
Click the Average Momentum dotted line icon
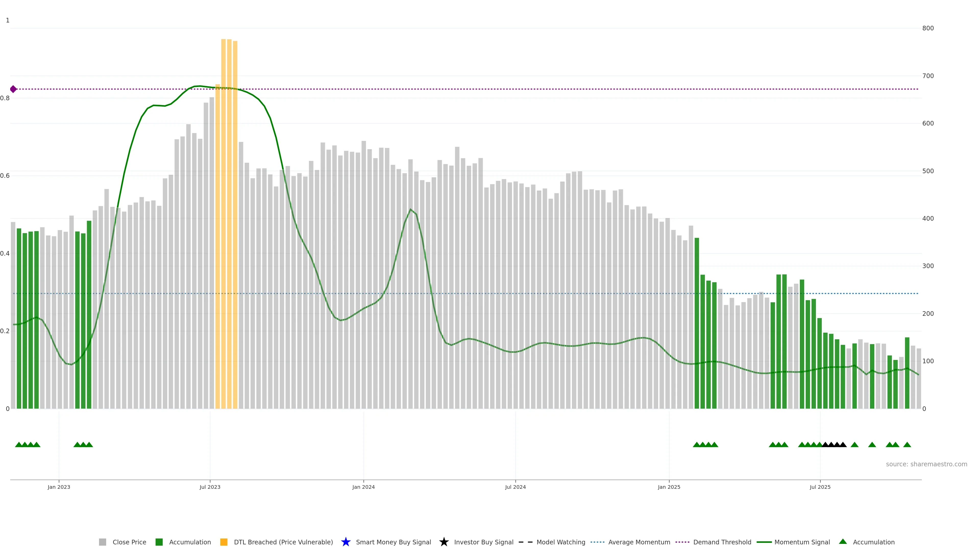(597, 542)
